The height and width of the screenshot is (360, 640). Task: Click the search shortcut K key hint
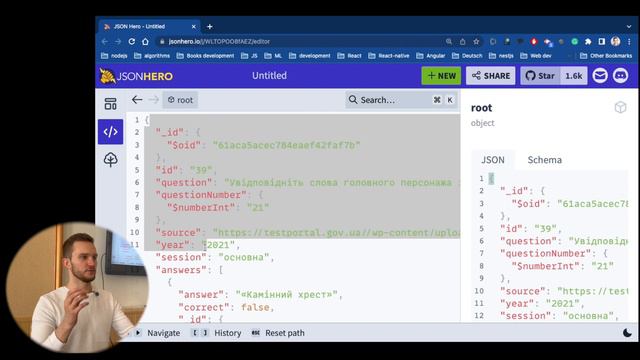(450, 100)
